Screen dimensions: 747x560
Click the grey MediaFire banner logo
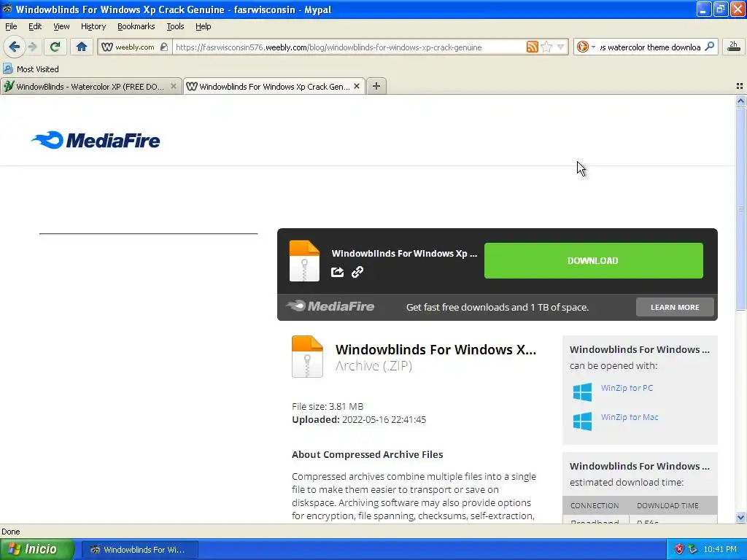(330, 306)
